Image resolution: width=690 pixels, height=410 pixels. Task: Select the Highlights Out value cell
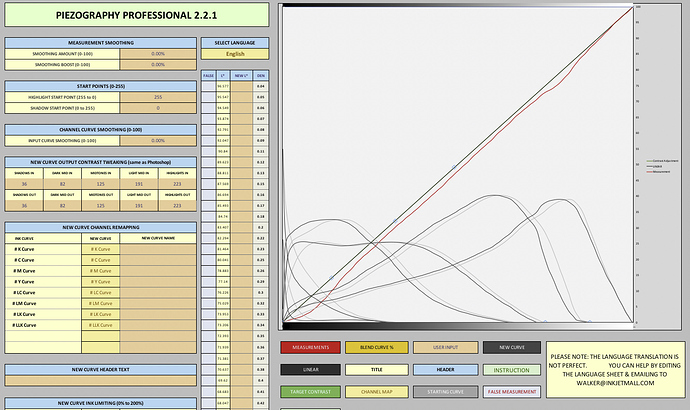coord(177,205)
